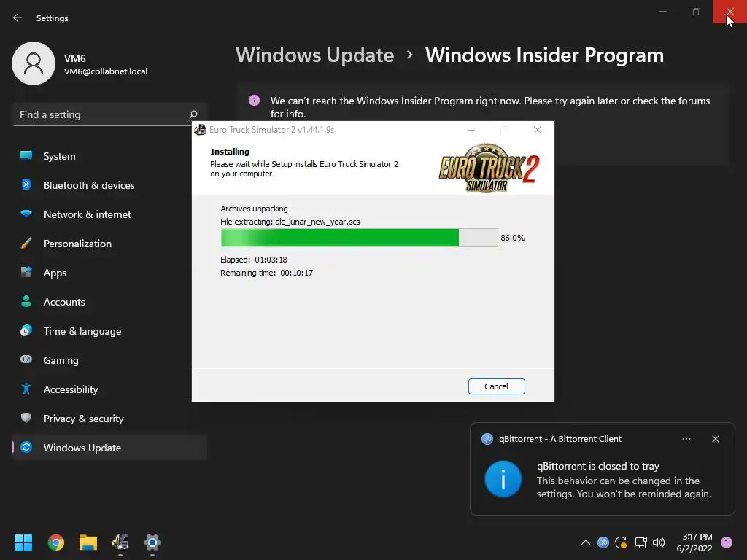
Task: Click the Bluetooth icon in sidebar
Action: [26, 184]
